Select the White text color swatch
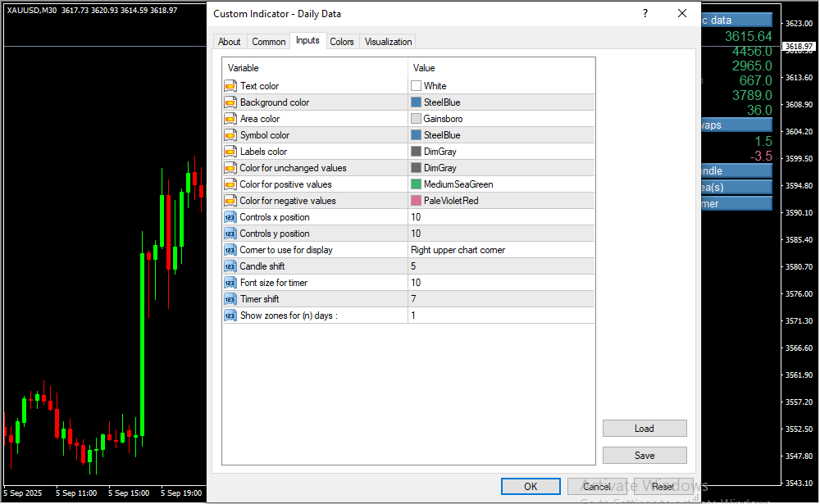 416,86
